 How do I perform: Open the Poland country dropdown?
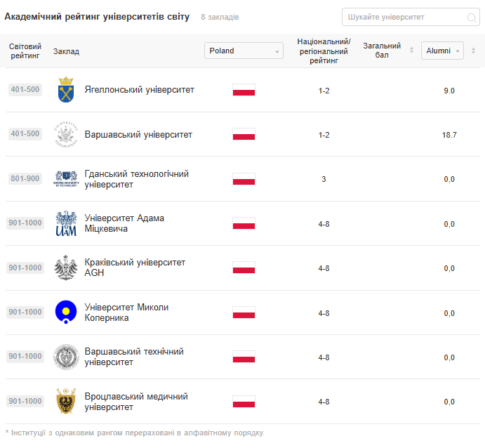pyautogui.click(x=244, y=51)
